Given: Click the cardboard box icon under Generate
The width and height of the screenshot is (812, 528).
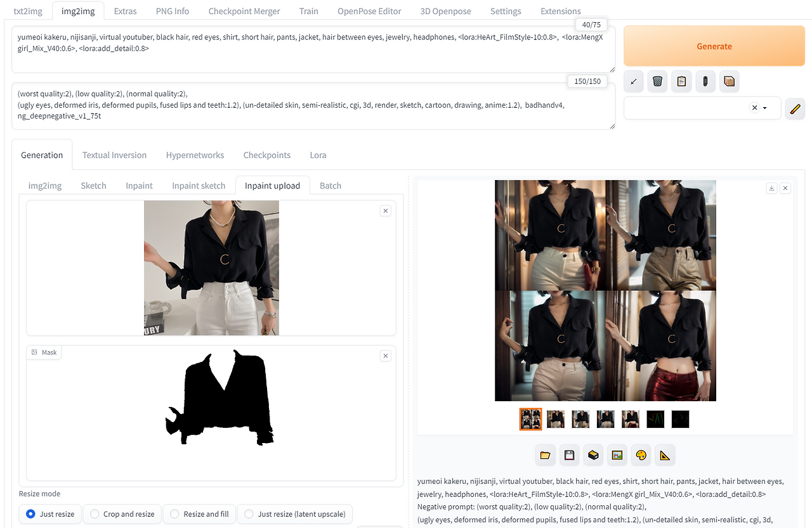Looking at the screenshot, I should click(730, 81).
